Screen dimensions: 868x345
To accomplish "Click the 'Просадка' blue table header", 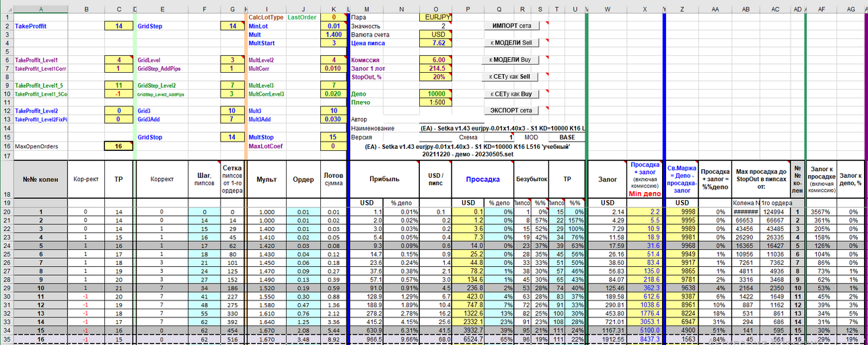I will pos(482,179).
